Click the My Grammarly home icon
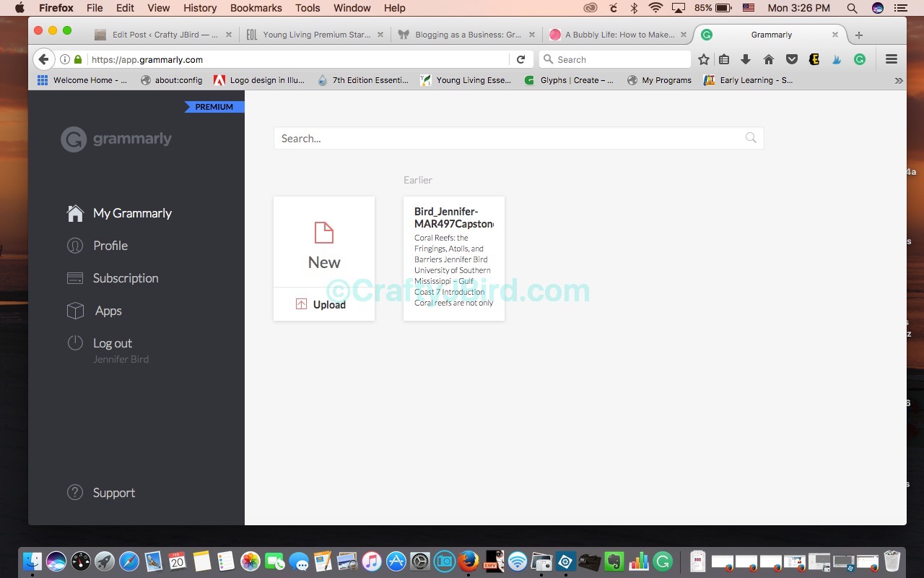The width and height of the screenshot is (924, 578). (75, 213)
